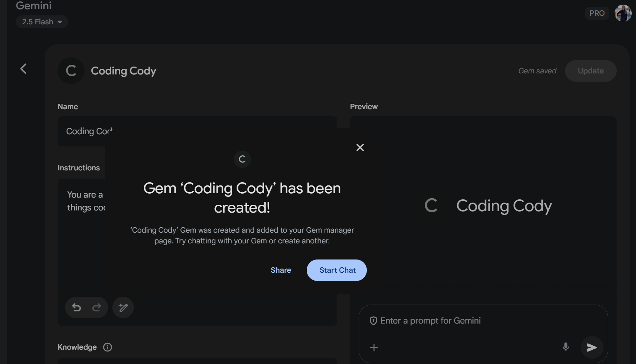The image size is (636, 364).
Task: Start chatting with Coding Cody
Action: tap(336, 270)
